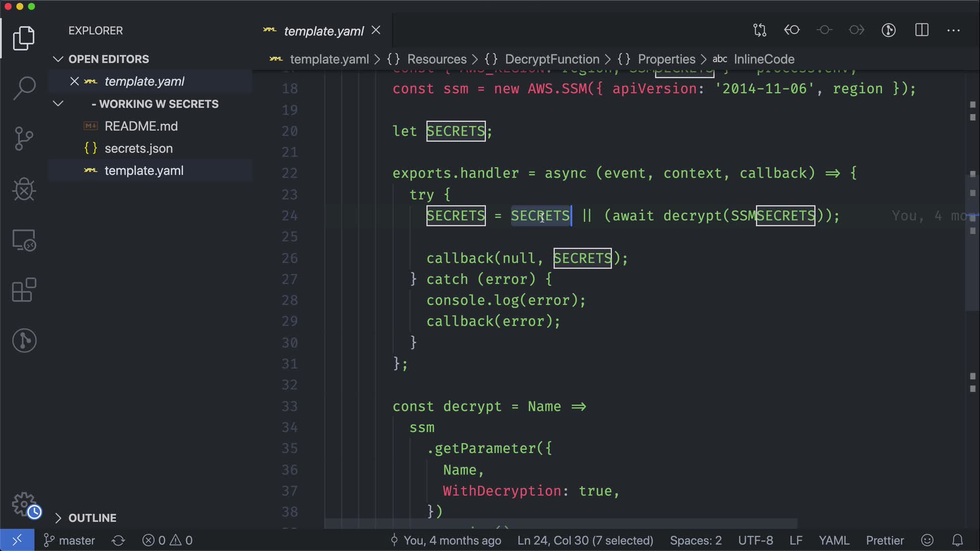Change the YAML language mode

point(834,540)
